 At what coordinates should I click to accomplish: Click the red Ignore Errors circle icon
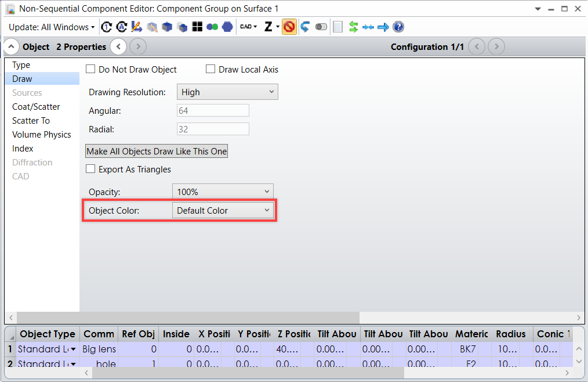[x=289, y=27]
